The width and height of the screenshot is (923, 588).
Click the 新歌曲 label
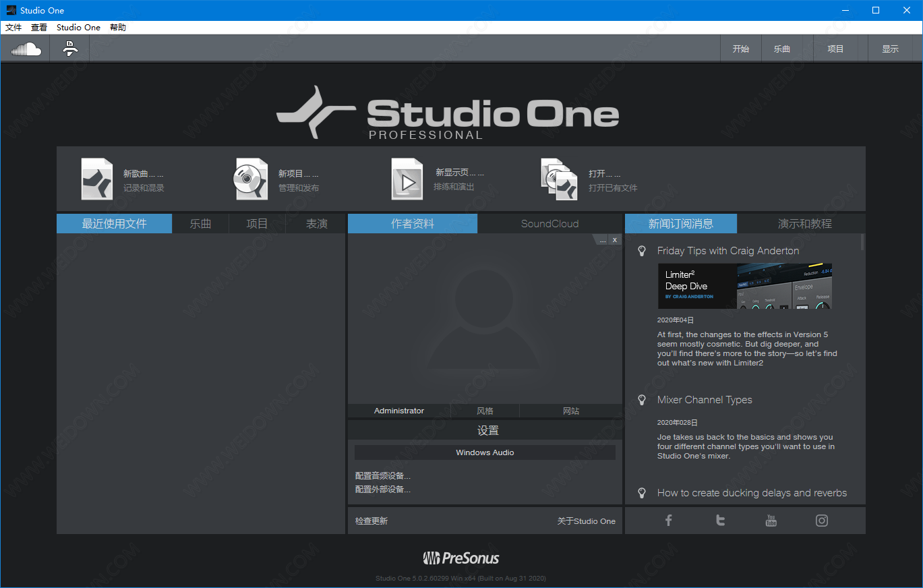[144, 174]
